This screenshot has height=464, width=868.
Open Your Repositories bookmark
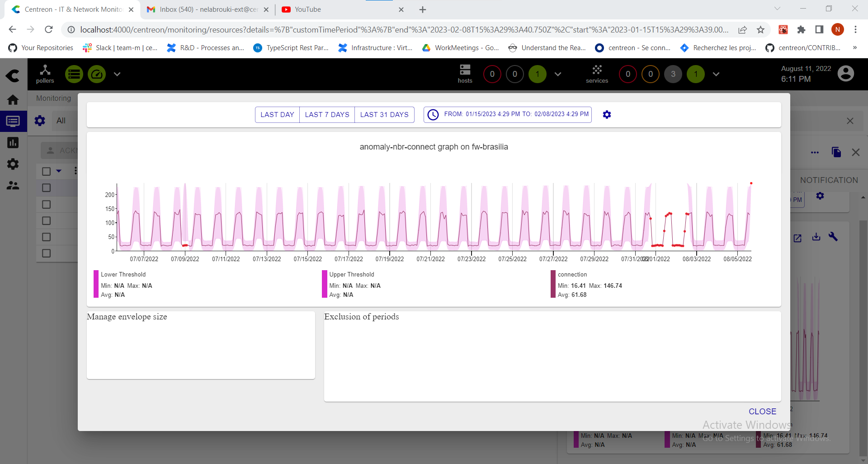pyautogui.click(x=41, y=48)
